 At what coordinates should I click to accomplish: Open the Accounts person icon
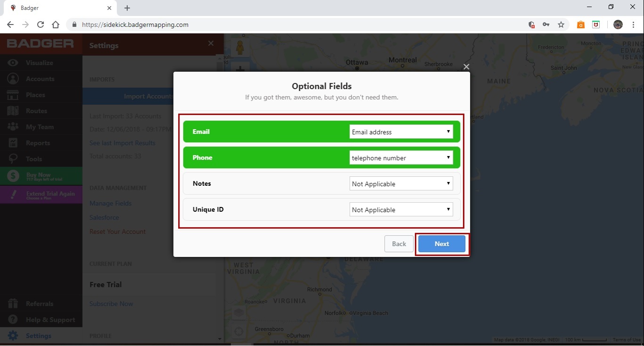[x=13, y=79]
